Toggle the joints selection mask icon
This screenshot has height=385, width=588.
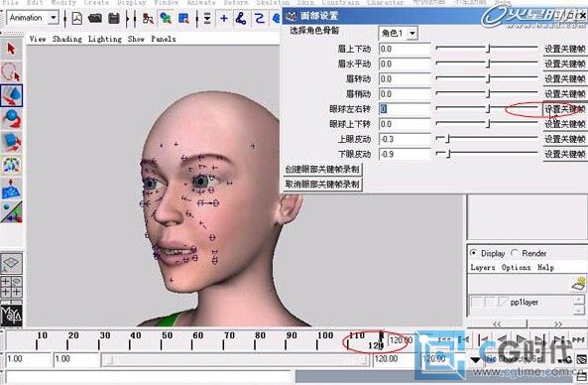(241, 18)
